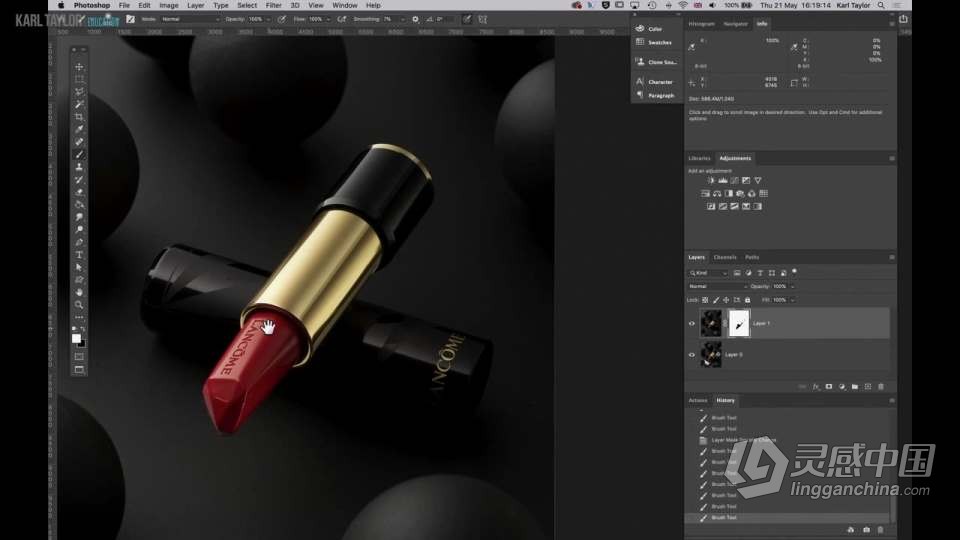The image size is (960, 540).
Task: Switch to the Libraries tab
Action: click(699, 158)
